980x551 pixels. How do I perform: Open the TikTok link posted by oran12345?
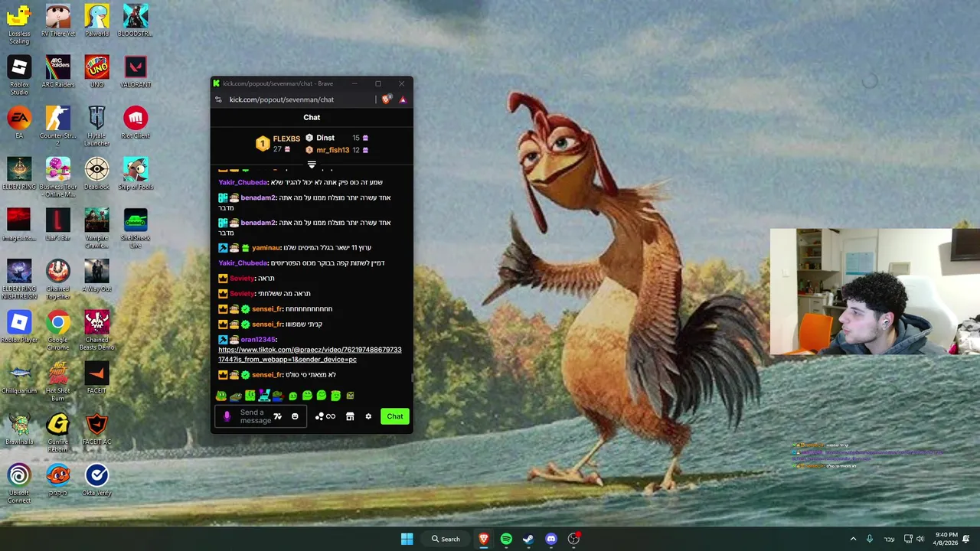(x=309, y=354)
